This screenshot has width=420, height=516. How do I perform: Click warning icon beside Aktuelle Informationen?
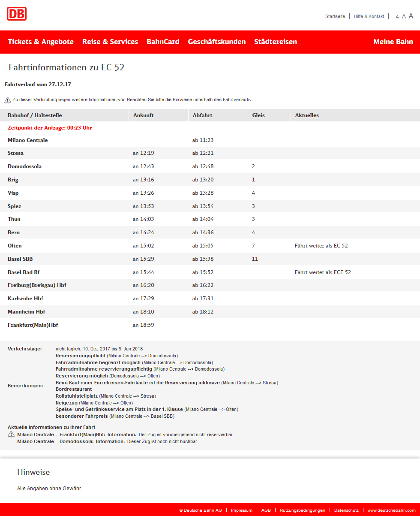click(11, 435)
